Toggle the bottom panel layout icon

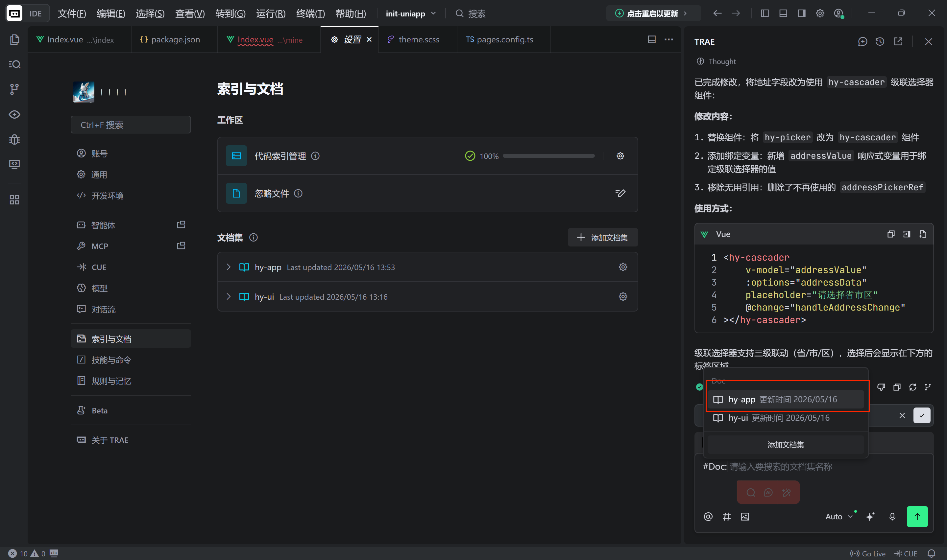point(783,13)
